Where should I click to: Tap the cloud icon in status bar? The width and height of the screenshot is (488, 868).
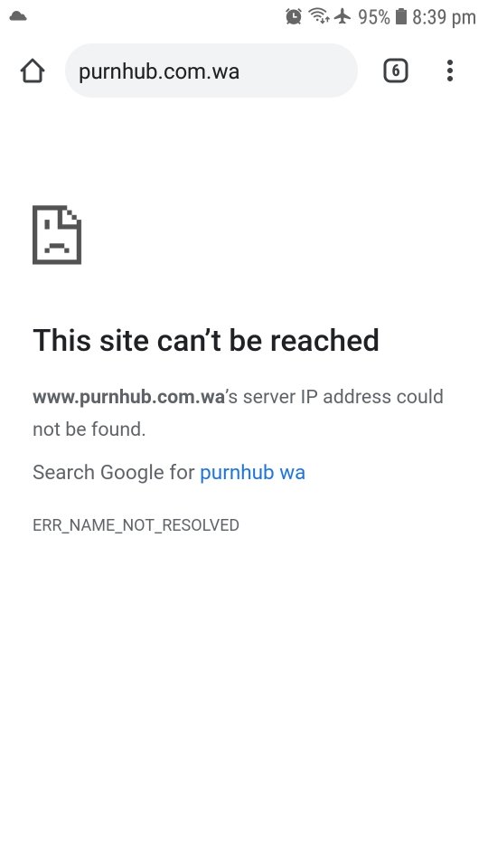click(x=18, y=16)
